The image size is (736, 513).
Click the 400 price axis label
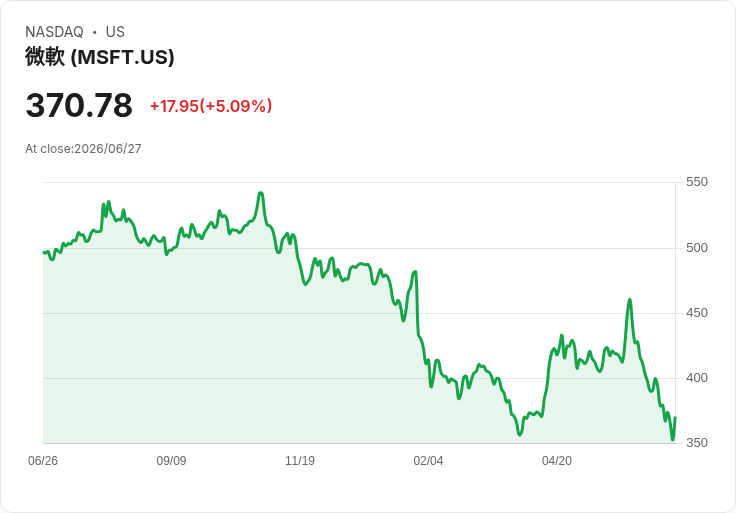[x=697, y=378]
